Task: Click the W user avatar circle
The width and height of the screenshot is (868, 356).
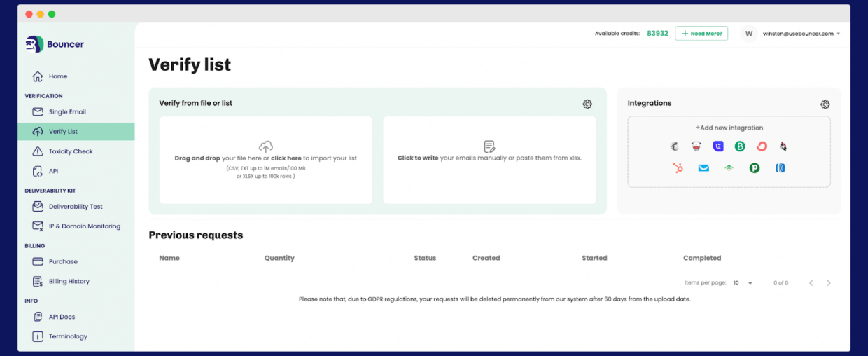Action: point(749,34)
